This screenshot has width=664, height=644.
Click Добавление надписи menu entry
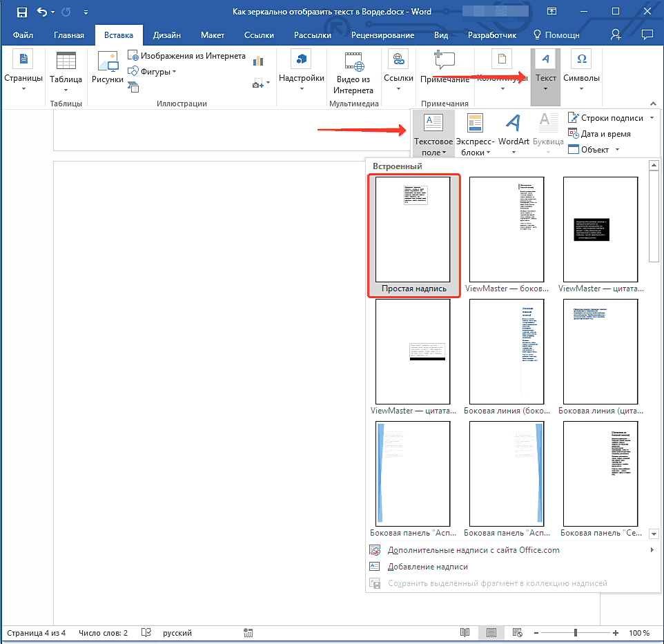click(427, 567)
